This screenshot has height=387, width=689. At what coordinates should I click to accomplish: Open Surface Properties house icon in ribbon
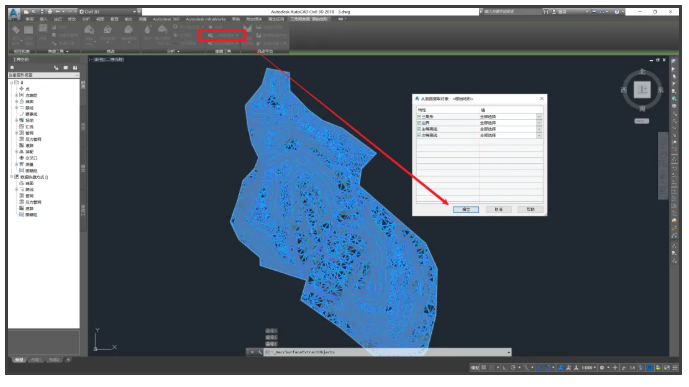89,30
